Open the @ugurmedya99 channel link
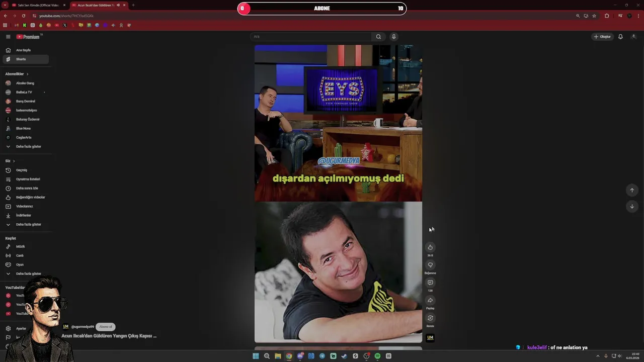The image size is (644, 362). pyautogui.click(x=83, y=327)
